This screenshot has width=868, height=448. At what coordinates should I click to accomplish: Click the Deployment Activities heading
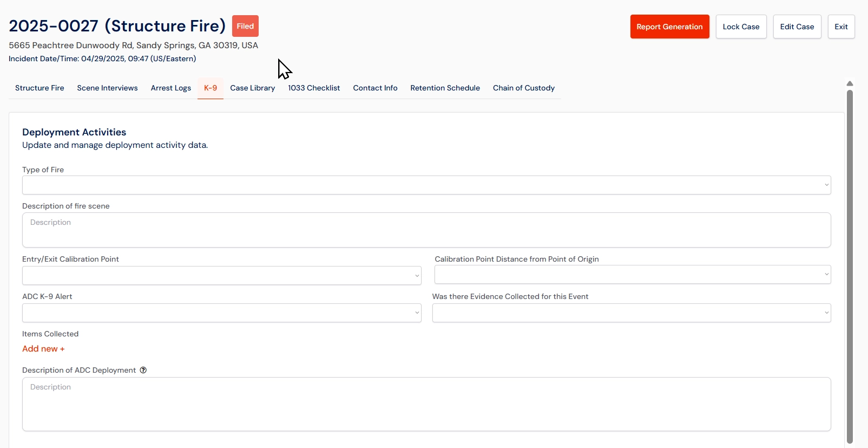coord(74,132)
